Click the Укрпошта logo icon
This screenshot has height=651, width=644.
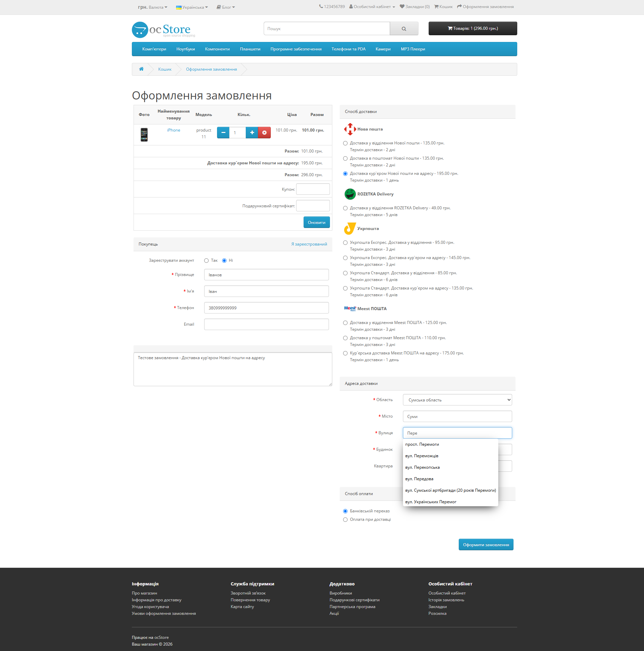(x=350, y=229)
